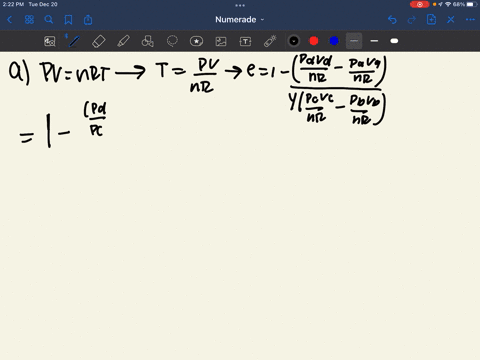Go back using the left chevron
This screenshot has height=360, width=480.
tap(9, 20)
